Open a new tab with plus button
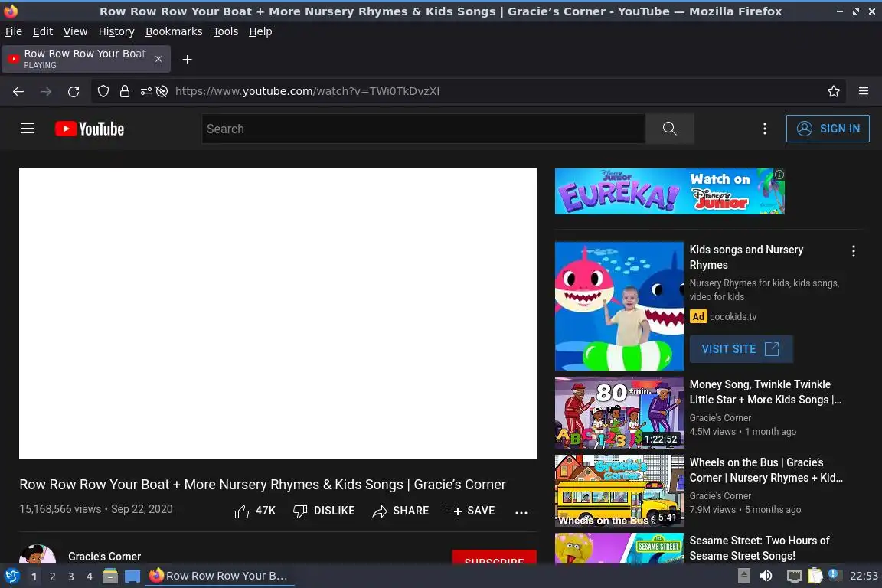882x588 pixels. click(x=188, y=59)
